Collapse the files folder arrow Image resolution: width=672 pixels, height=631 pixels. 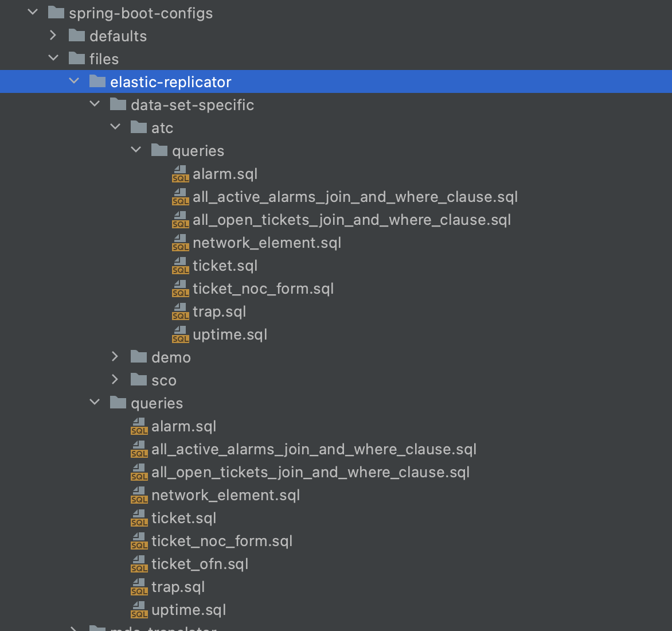[53, 59]
